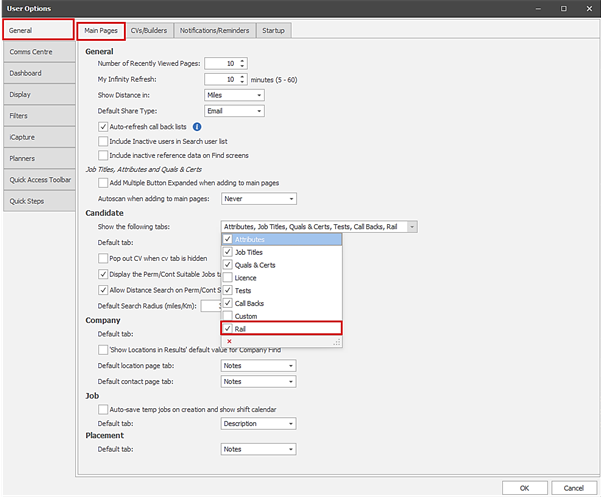Decrease My Infinity Refresh minutes spinner
Image resolution: width=601 pixels, height=499 pixels.
pyautogui.click(x=242, y=82)
